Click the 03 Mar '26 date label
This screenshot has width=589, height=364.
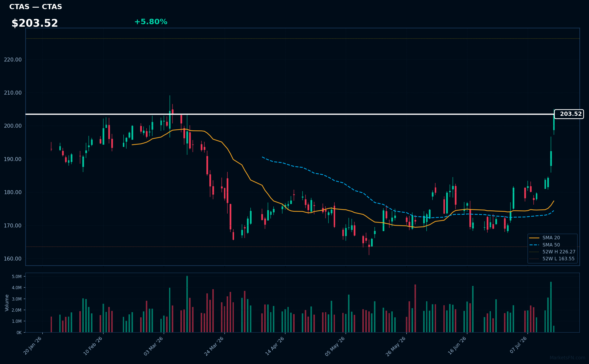coord(153,346)
